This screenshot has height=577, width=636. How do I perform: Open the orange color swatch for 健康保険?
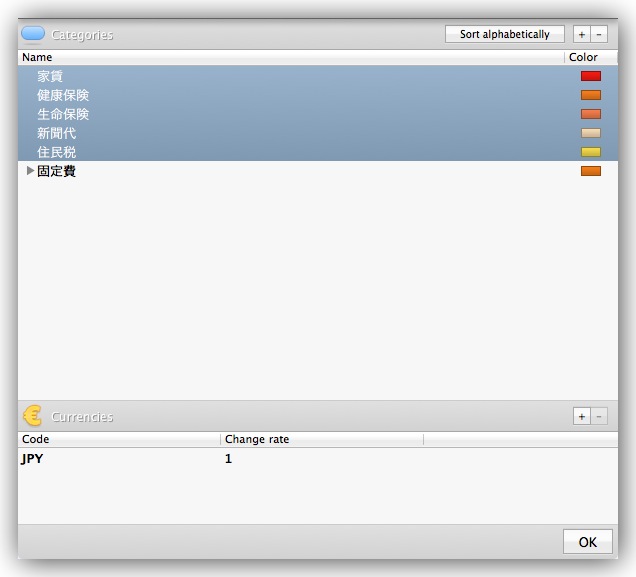(x=590, y=95)
